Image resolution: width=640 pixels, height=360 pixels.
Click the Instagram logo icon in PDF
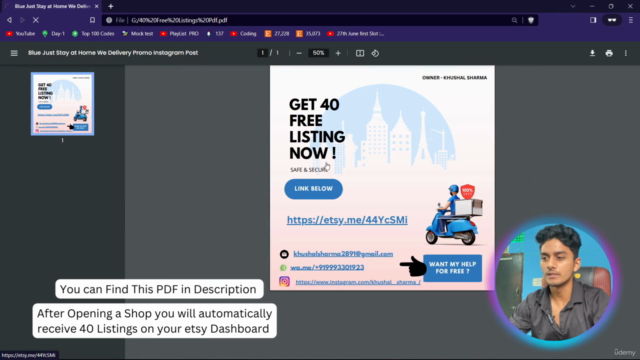(284, 281)
